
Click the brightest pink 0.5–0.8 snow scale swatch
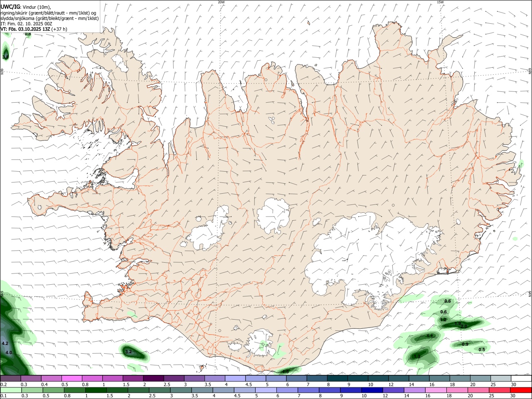coord(72,379)
